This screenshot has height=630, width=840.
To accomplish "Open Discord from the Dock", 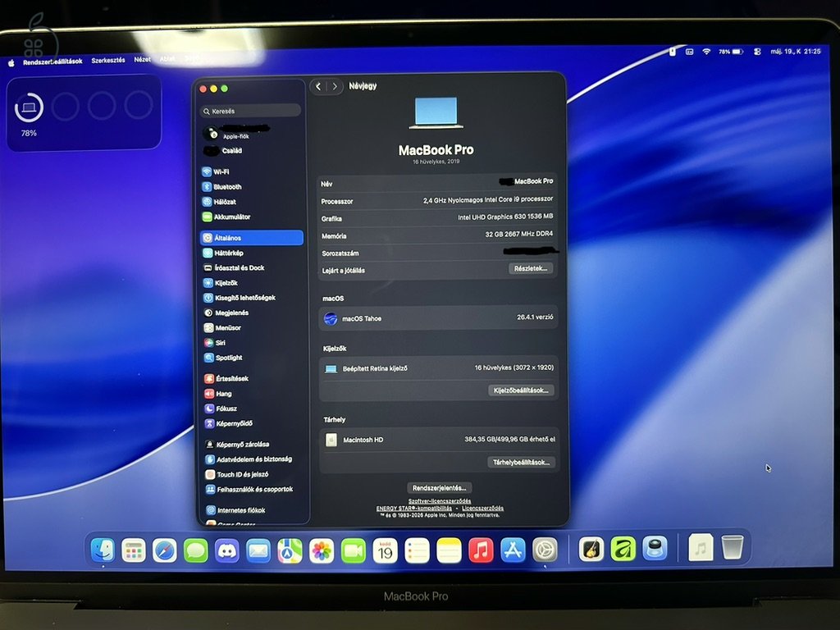I will pos(227,550).
